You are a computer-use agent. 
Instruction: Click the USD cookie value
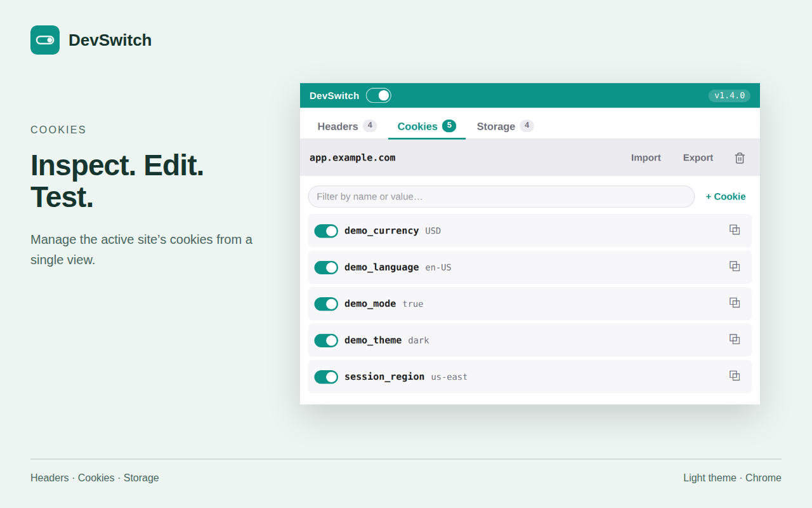(433, 231)
